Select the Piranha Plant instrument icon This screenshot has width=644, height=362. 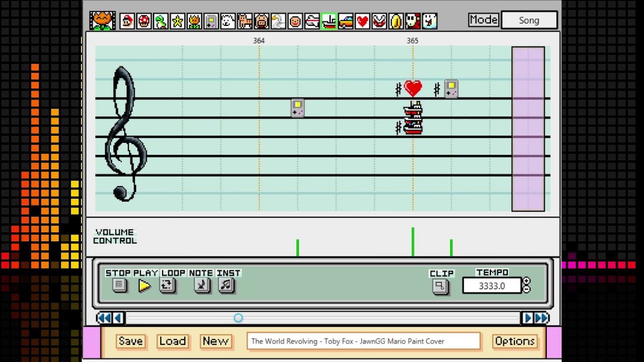pos(379,21)
